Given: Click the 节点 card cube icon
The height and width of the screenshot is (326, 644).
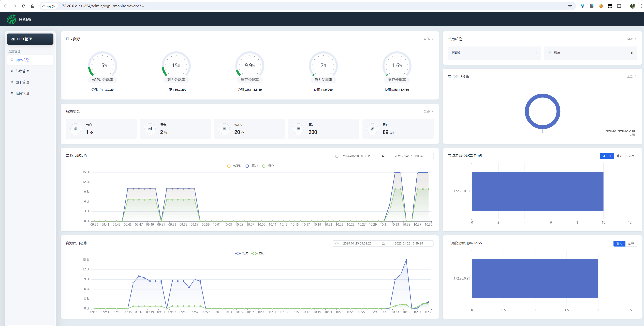Looking at the screenshot, I should [x=76, y=129].
